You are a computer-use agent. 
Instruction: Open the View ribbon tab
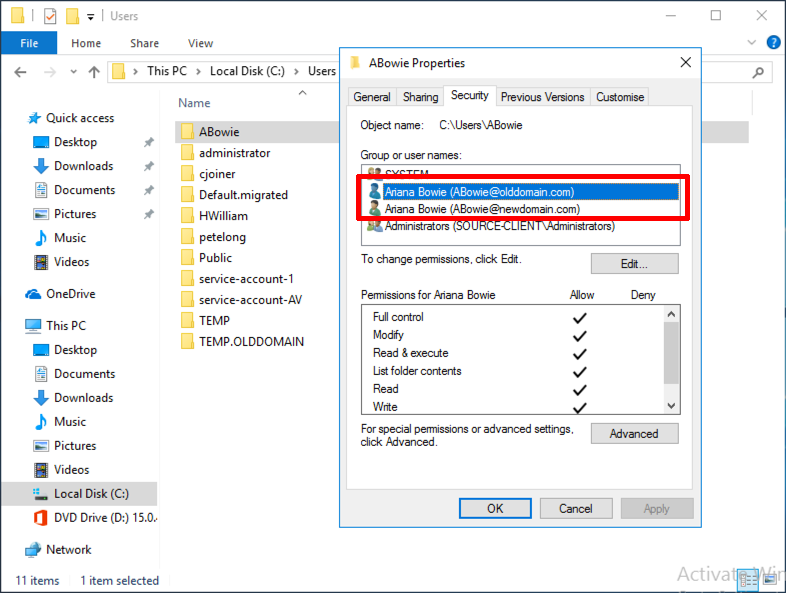click(200, 43)
